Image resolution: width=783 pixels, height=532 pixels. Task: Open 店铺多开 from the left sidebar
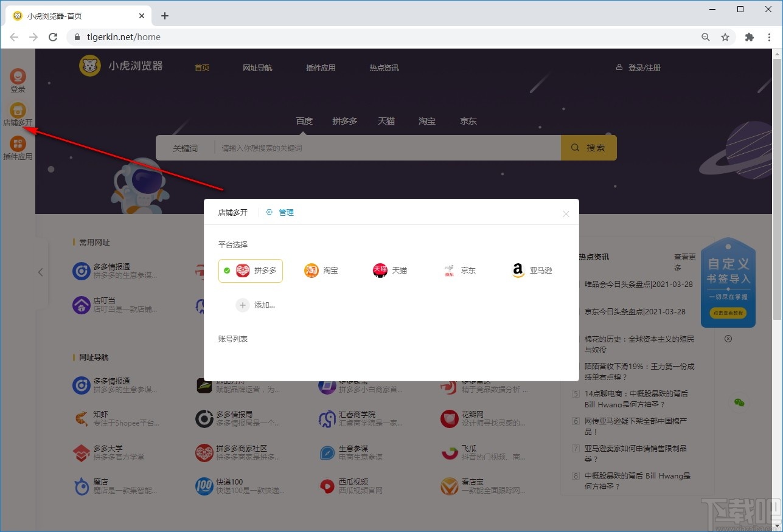18,116
